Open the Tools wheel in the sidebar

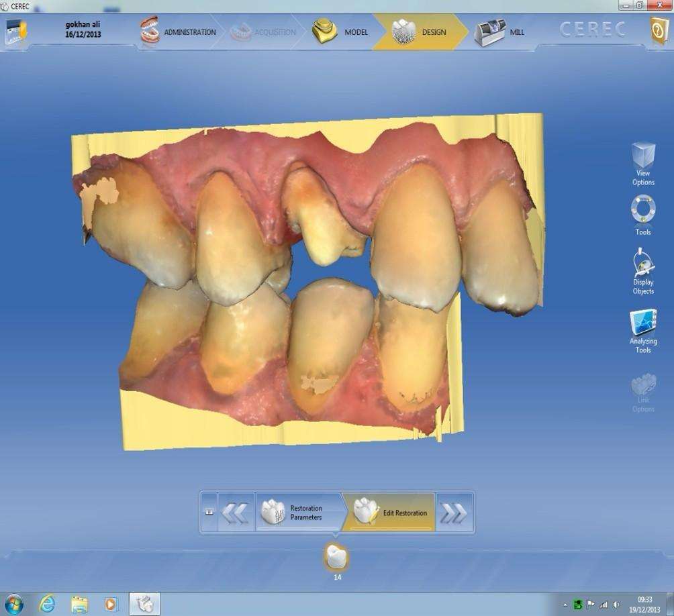tap(642, 214)
